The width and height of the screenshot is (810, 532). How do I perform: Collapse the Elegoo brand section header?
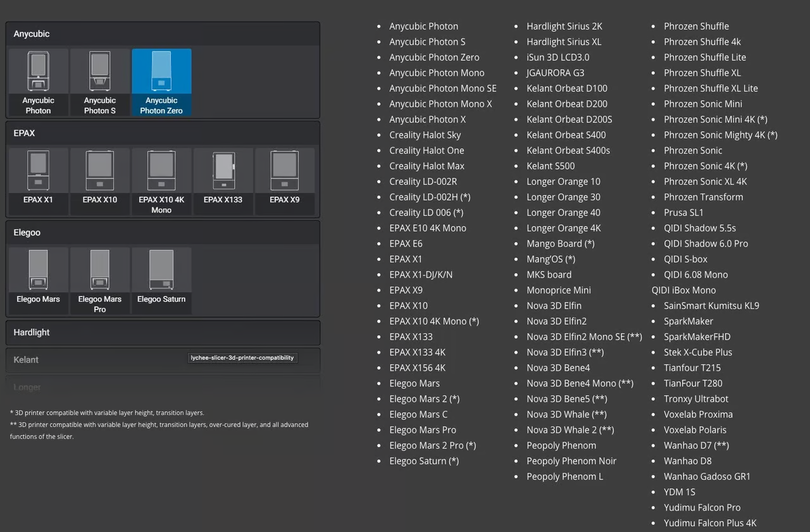click(x=163, y=233)
